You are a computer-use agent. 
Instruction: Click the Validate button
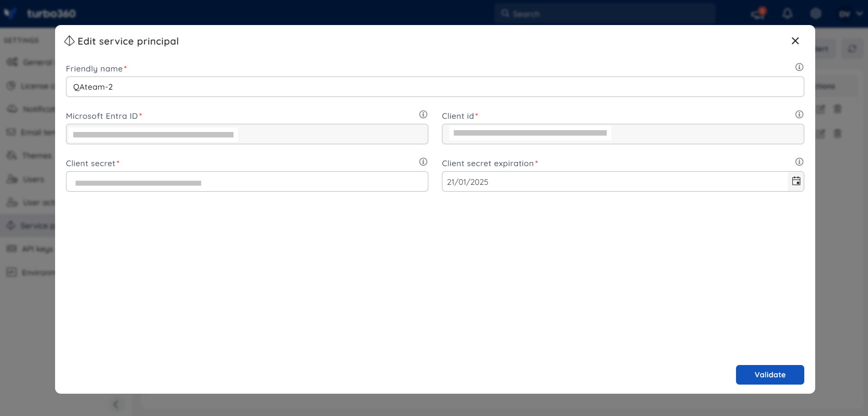click(770, 375)
